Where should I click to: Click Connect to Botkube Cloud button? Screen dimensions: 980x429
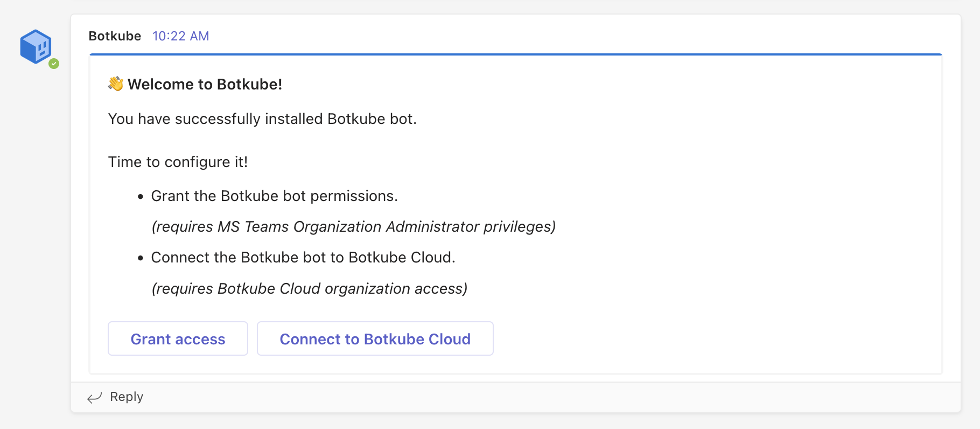pyautogui.click(x=375, y=338)
